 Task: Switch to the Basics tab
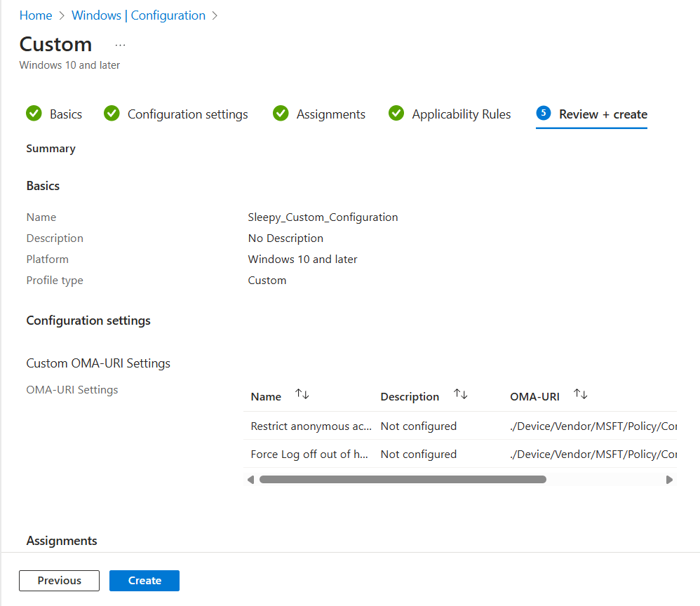[x=66, y=114]
